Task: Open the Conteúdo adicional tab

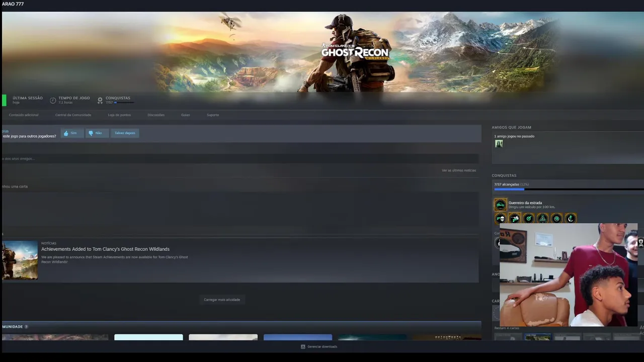Action: pyautogui.click(x=24, y=115)
